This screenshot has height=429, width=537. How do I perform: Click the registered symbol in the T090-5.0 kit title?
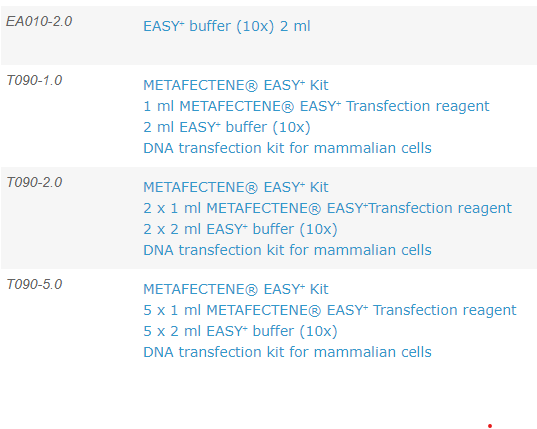252,290
